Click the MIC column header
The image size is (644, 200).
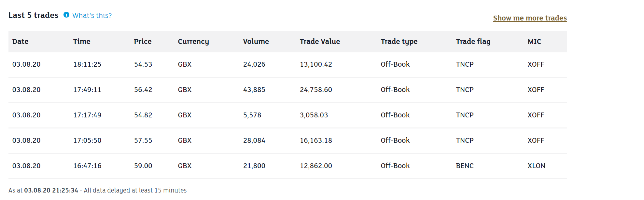534,41
